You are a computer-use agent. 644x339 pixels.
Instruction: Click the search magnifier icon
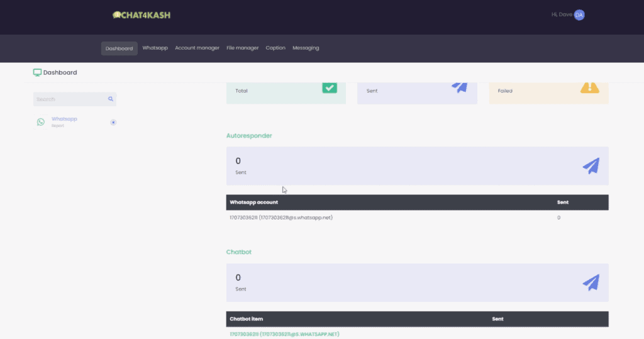point(111,99)
